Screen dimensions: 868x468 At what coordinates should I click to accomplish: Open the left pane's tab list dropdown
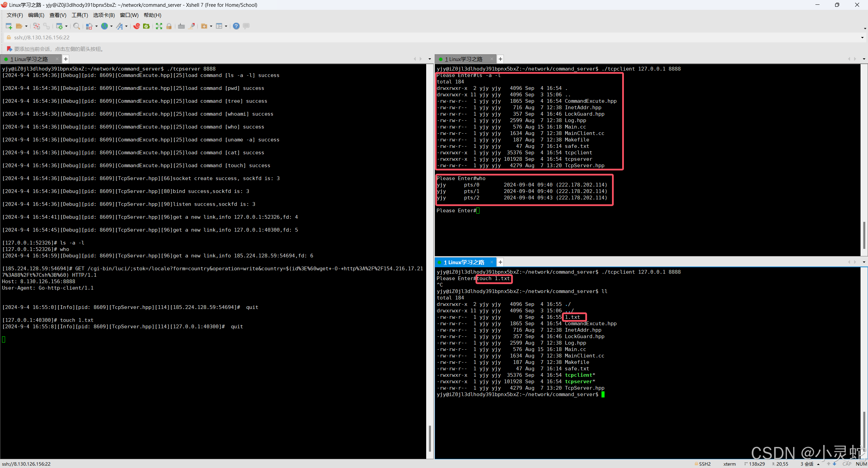430,59
